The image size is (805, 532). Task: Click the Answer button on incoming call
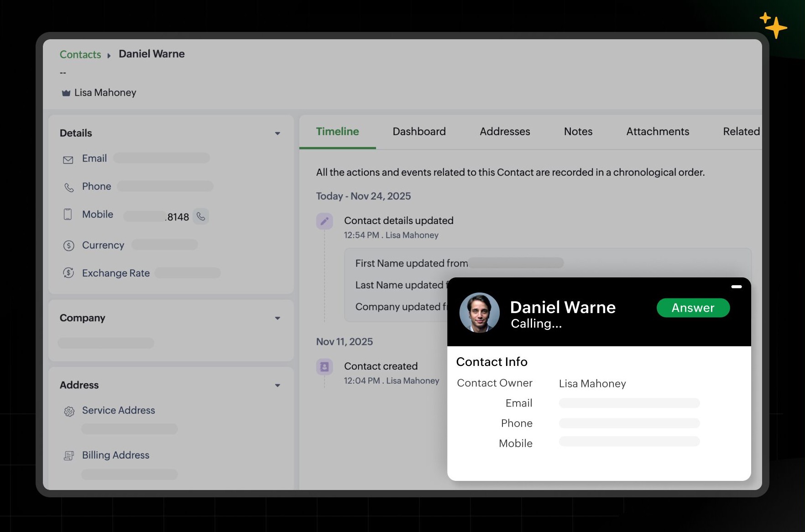[x=693, y=308]
